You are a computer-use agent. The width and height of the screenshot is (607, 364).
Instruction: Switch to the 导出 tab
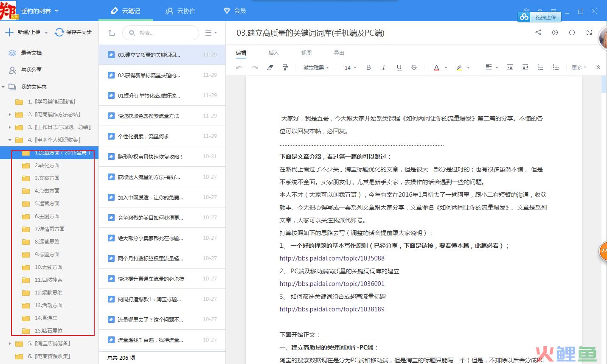click(x=339, y=53)
